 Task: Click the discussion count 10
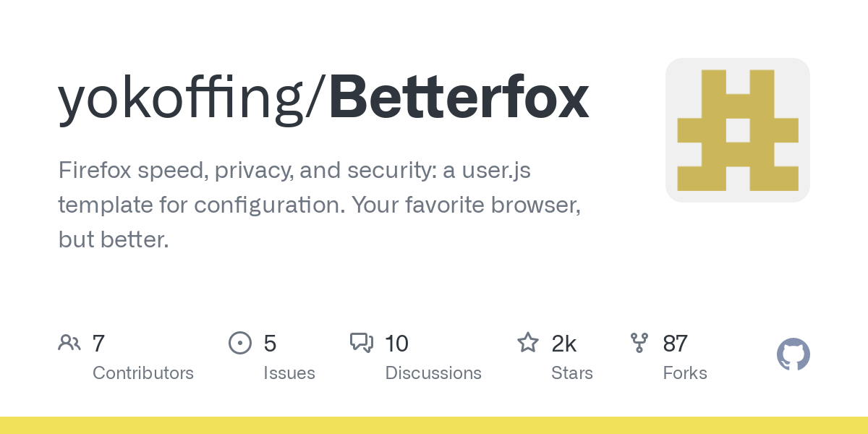coord(397,343)
